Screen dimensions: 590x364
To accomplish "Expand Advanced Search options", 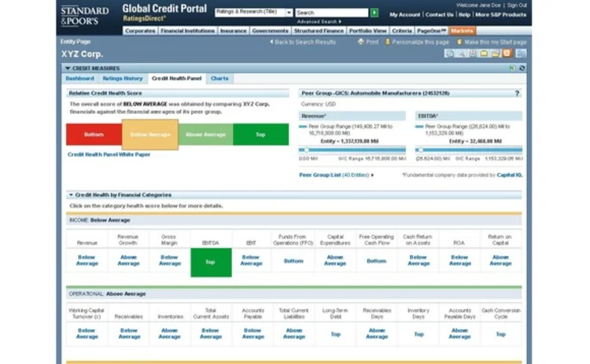I will 340,21.
